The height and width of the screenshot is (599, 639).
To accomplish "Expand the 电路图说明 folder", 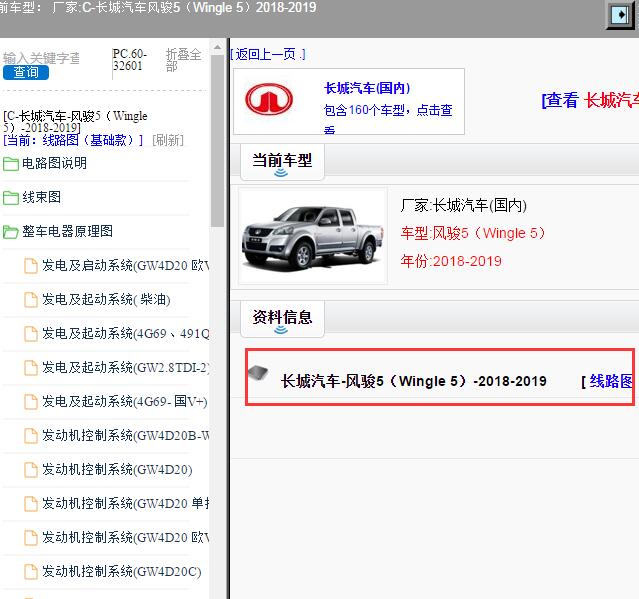I will tap(54, 163).
